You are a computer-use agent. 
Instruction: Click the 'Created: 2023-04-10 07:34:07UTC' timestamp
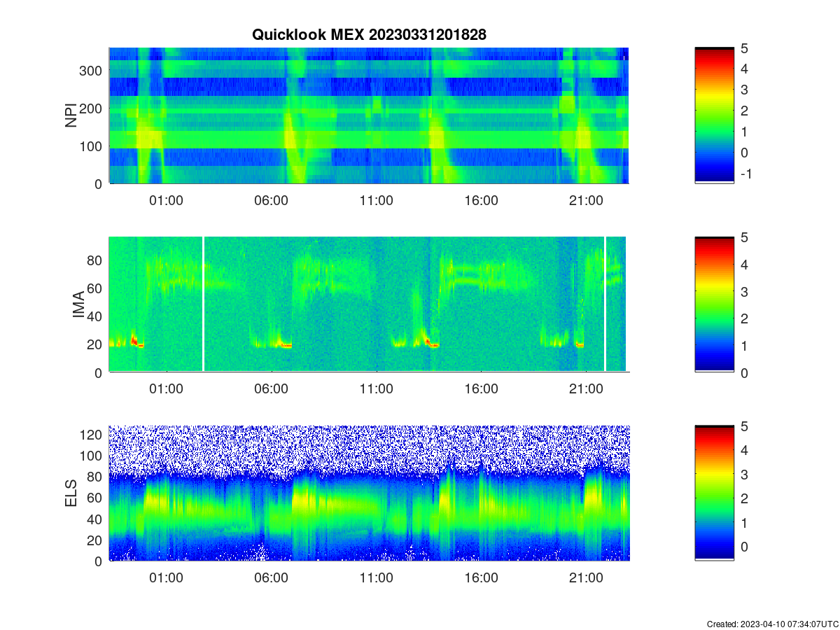[x=772, y=624]
